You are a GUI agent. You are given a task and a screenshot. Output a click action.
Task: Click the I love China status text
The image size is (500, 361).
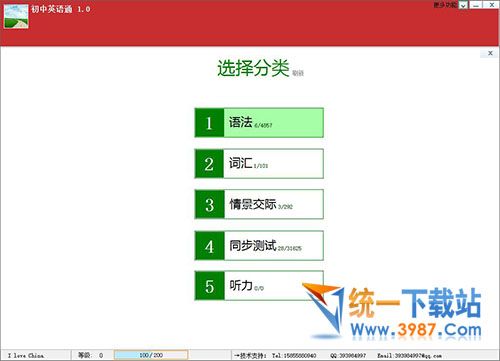26,355
